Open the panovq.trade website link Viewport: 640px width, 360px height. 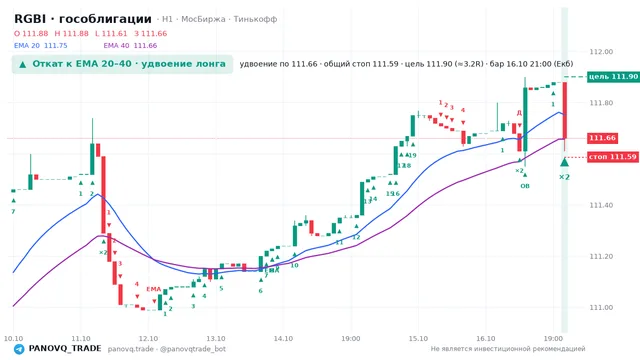(x=131, y=349)
